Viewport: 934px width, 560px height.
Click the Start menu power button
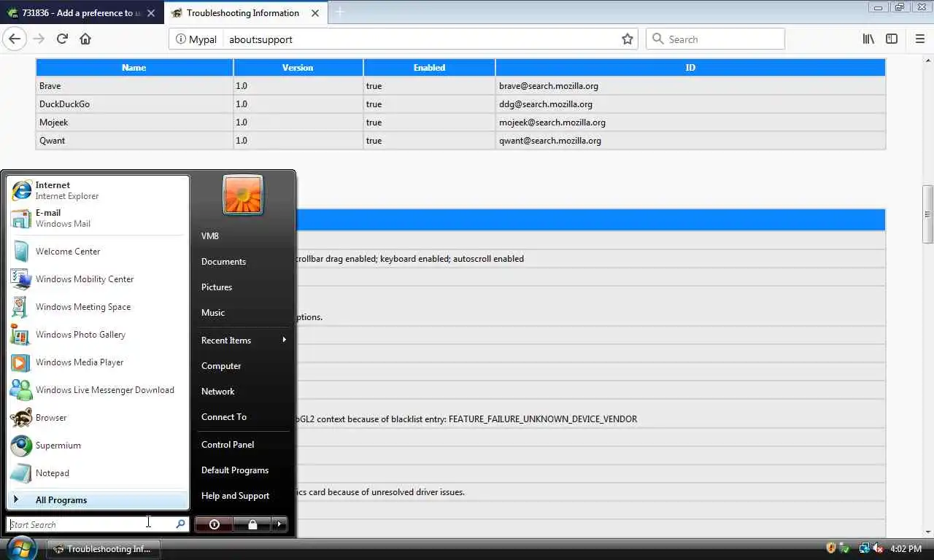(214, 524)
